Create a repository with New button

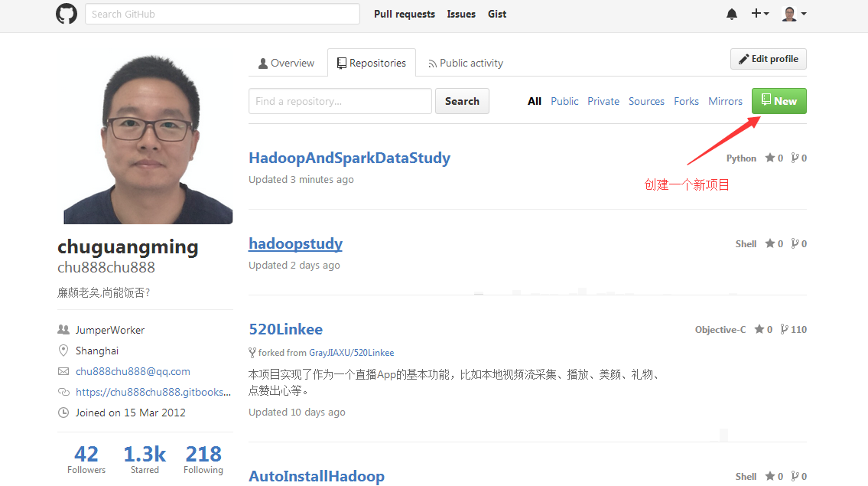pos(779,101)
